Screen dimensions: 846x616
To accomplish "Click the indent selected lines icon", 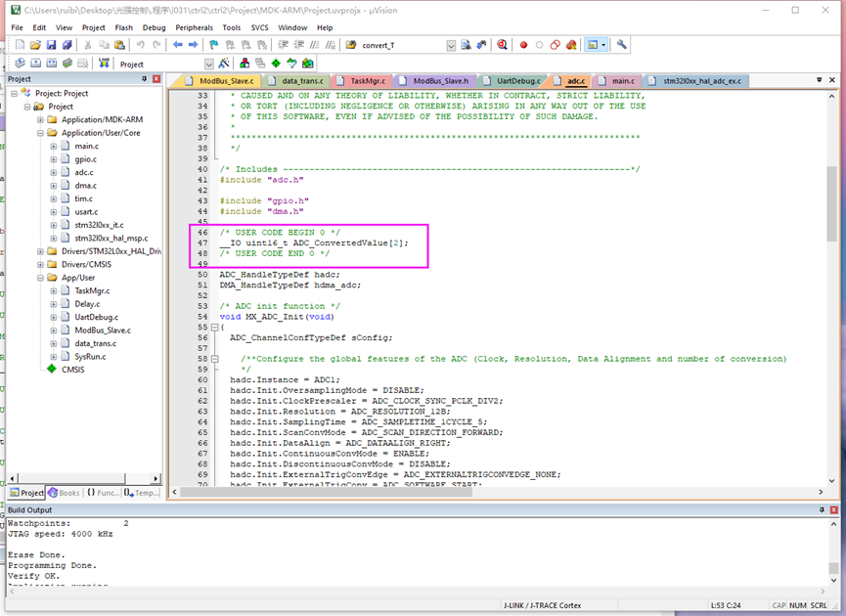I will point(283,45).
